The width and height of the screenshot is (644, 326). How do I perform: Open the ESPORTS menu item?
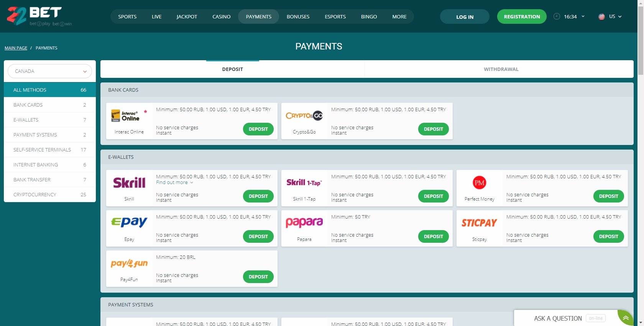[x=335, y=16]
